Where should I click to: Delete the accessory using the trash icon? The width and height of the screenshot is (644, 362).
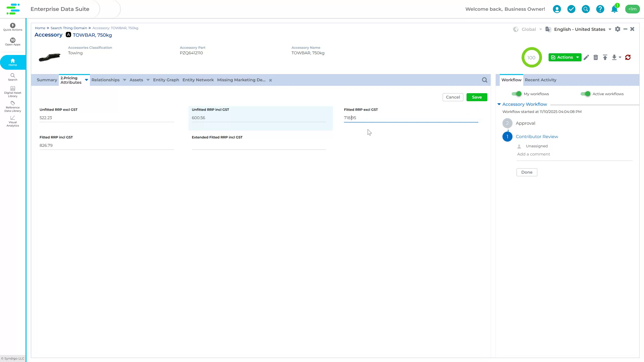click(x=596, y=57)
